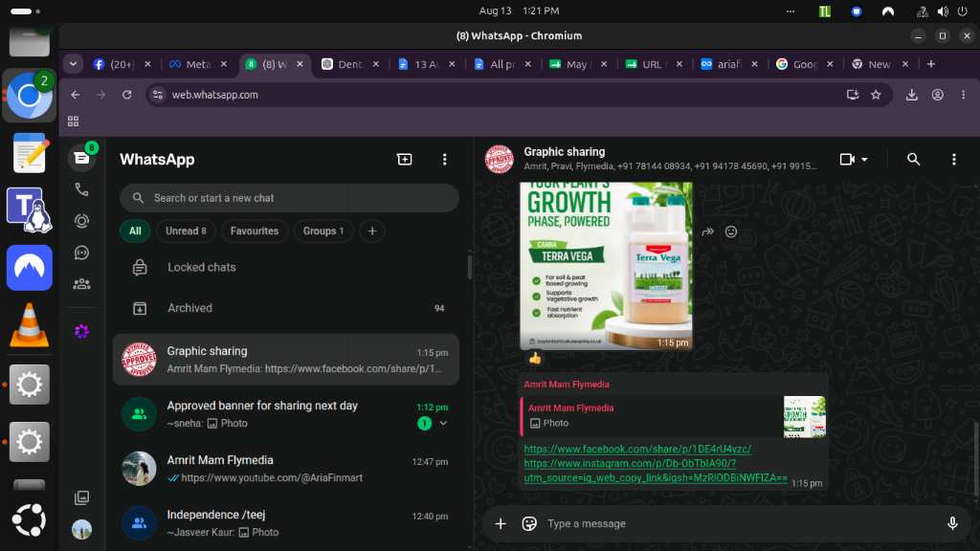Image resolution: width=980 pixels, height=551 pixels.
Task: Select the Unread 8 filter
Action: point(186,231)
